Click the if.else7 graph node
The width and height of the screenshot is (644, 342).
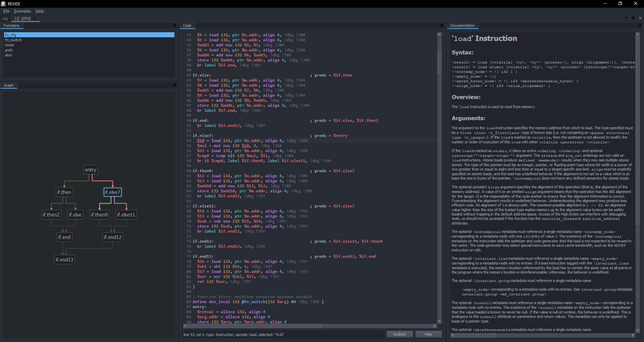[x=112, y=192]
